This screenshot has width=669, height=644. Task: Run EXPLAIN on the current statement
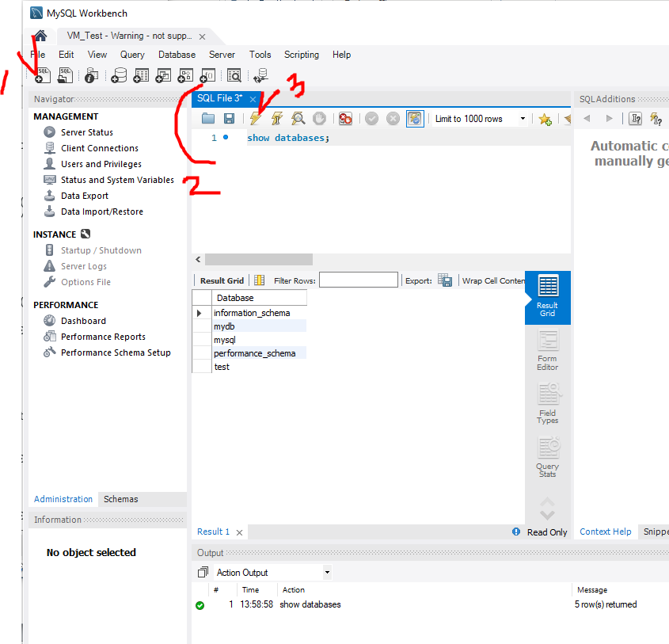coord(298,118)
